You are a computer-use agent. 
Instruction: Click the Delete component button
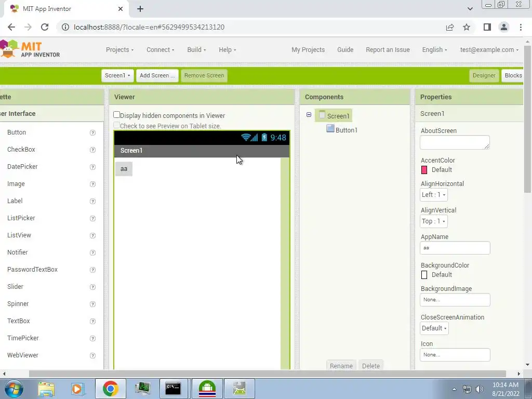pos(370,366)
